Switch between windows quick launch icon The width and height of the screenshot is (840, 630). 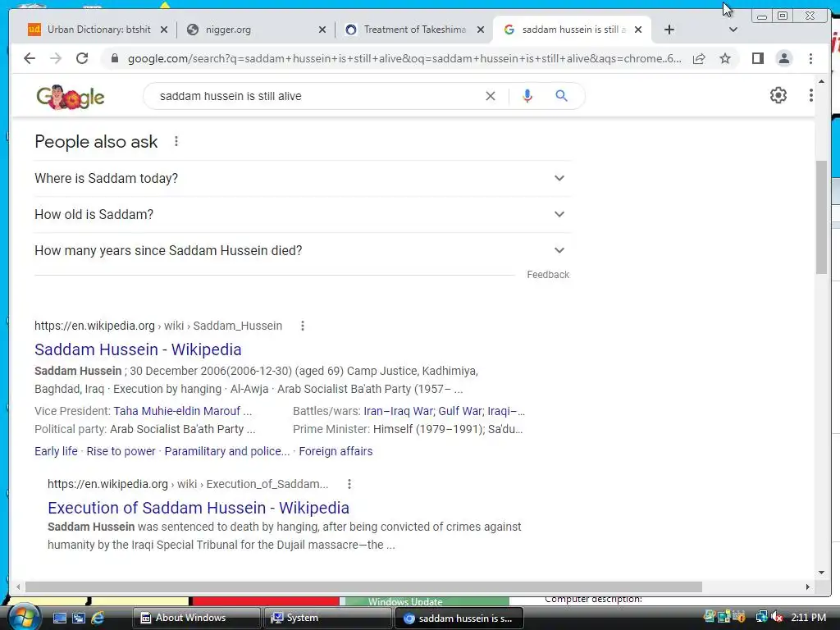(79, 618)
